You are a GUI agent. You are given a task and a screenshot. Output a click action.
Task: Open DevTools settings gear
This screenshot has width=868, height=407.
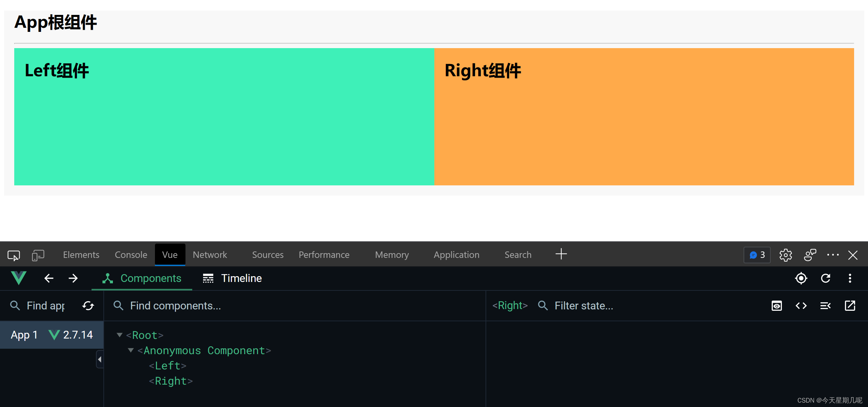click(x=785, y=255)
